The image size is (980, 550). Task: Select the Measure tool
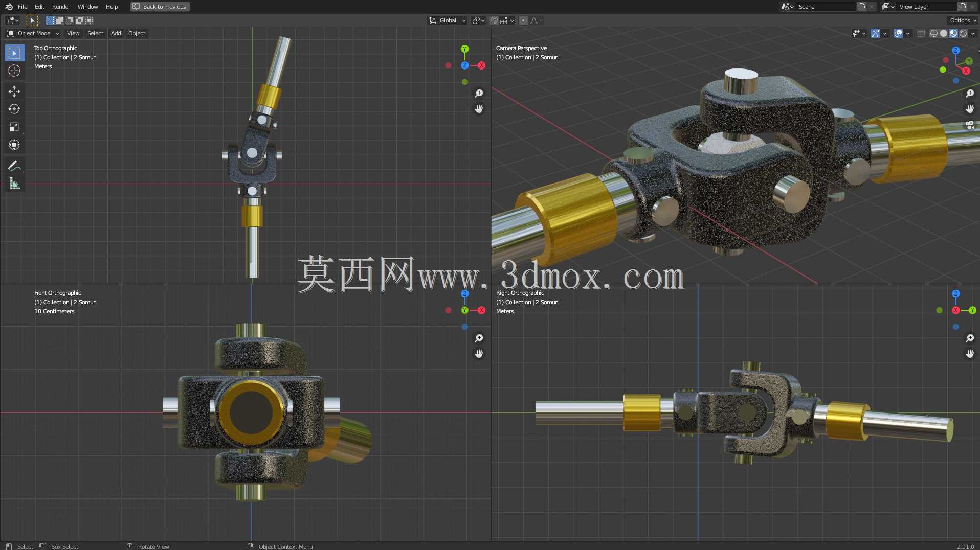(x=14, y=184)
